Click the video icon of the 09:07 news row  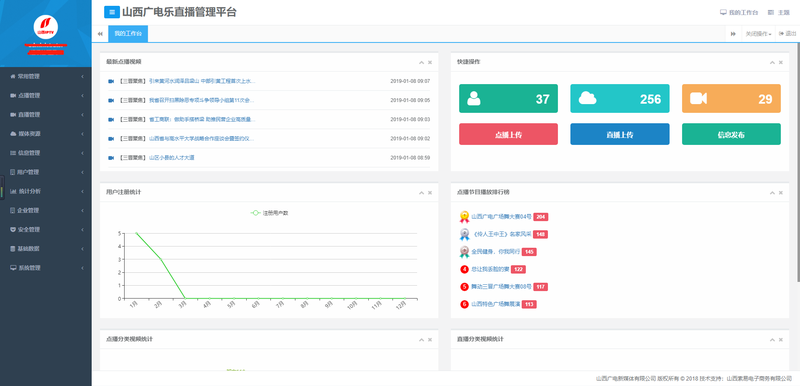click(x=111, y=81)
